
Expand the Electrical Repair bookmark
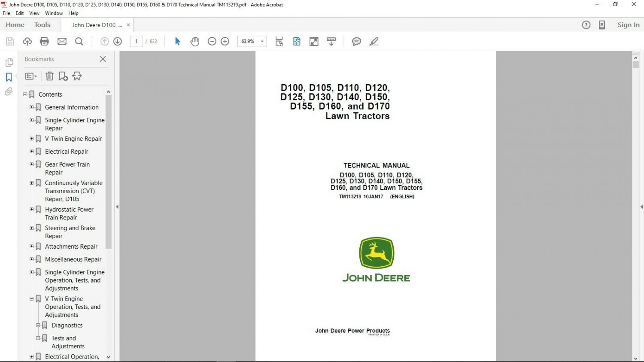pos(31,152)
